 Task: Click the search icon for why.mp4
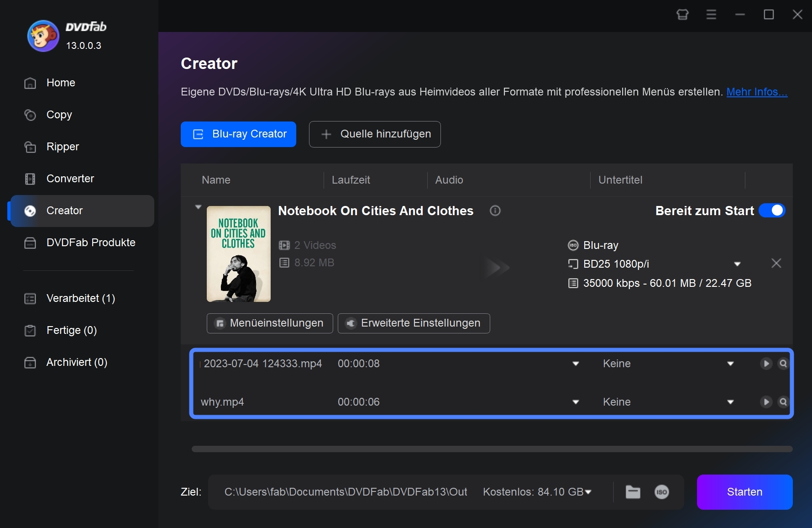783,402
